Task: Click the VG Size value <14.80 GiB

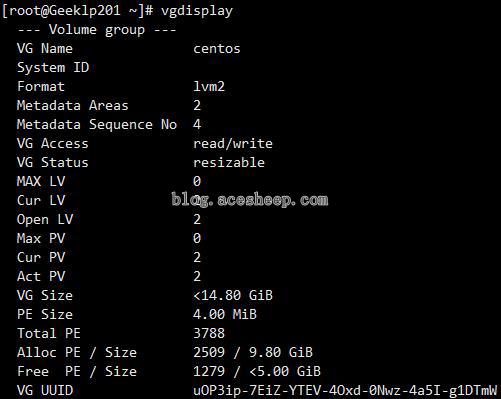Action: [233, 295]
